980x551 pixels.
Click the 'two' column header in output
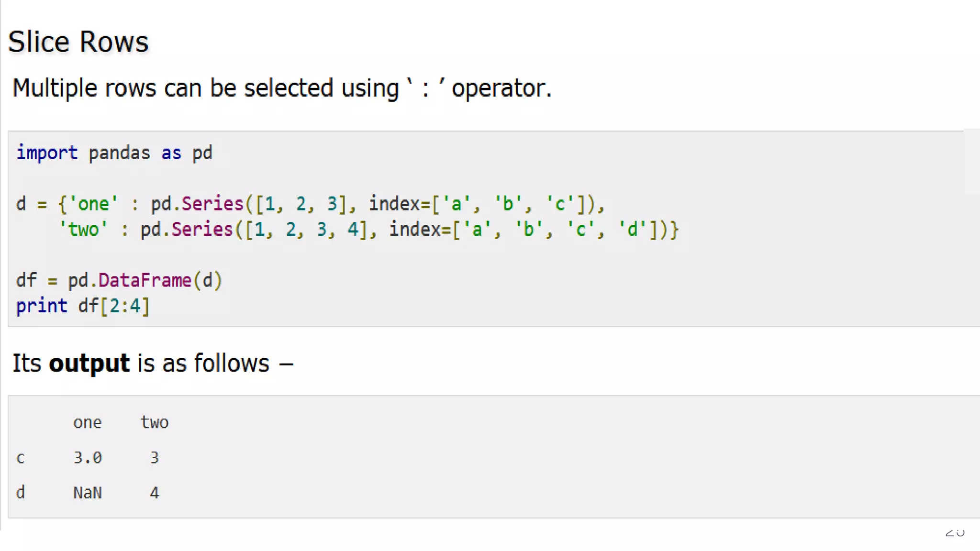pyautogui.click(x=154, y=422)
